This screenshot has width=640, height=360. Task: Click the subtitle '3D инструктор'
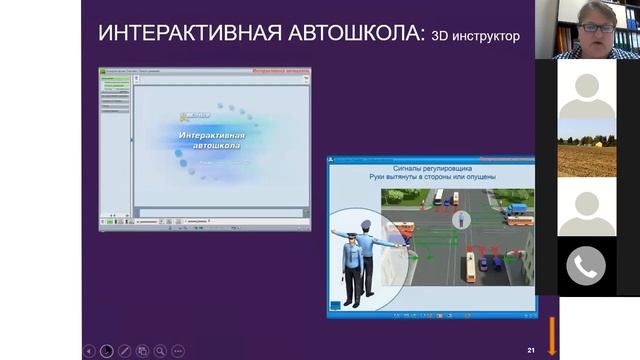tap(476, 36)
